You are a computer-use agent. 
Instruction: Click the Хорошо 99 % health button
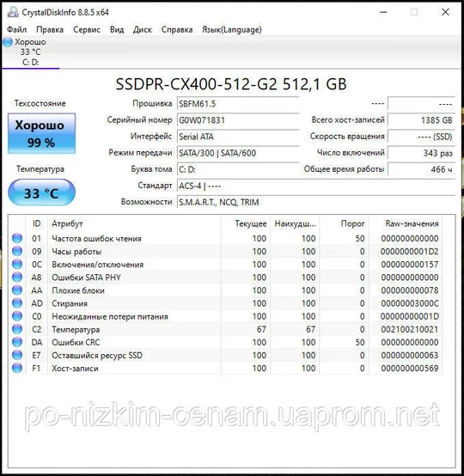point(41,133)
